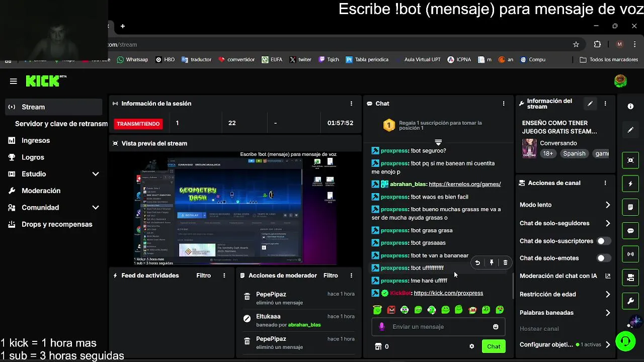Bookmark this page with the star icon

(576, 44)
